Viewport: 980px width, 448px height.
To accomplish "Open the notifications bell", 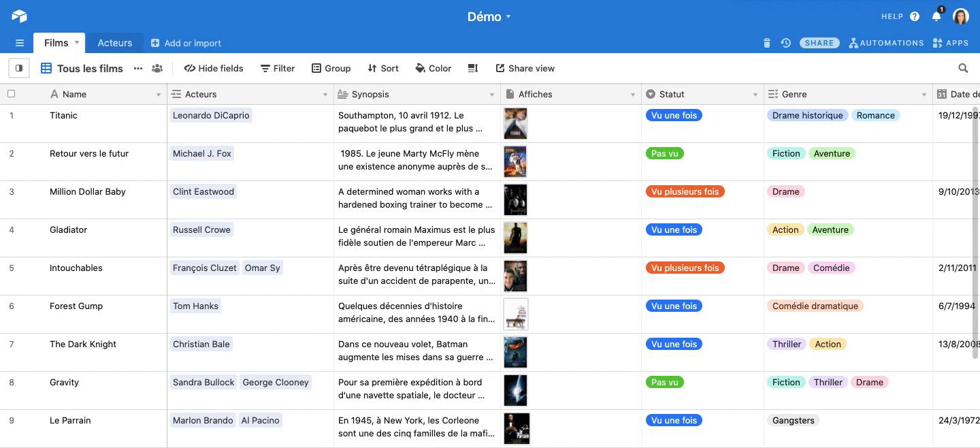I will click(x=936, y=16).
